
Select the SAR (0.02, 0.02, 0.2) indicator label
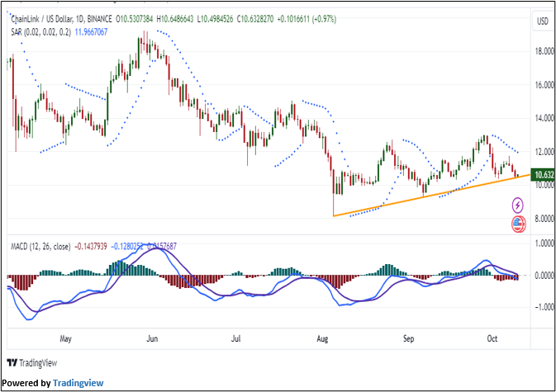(40, 32)
